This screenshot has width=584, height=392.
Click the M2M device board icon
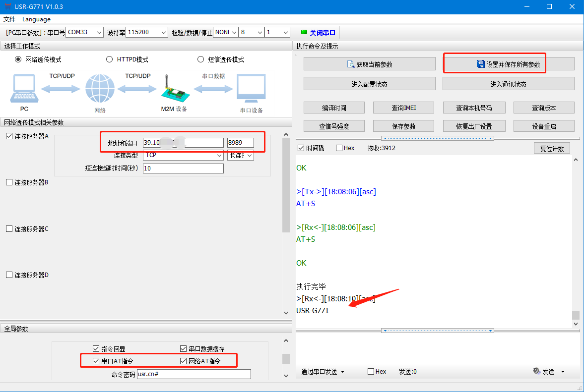click(173, 89)
